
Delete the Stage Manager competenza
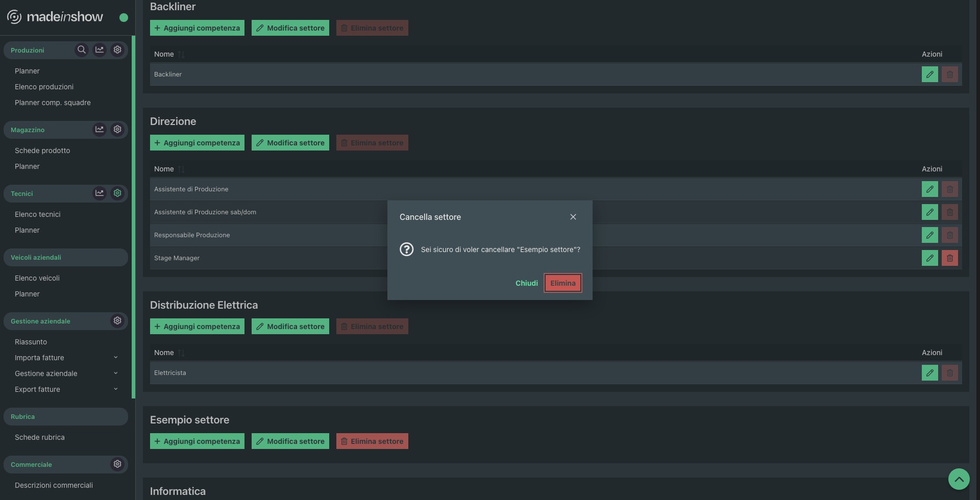pos(949,258)
